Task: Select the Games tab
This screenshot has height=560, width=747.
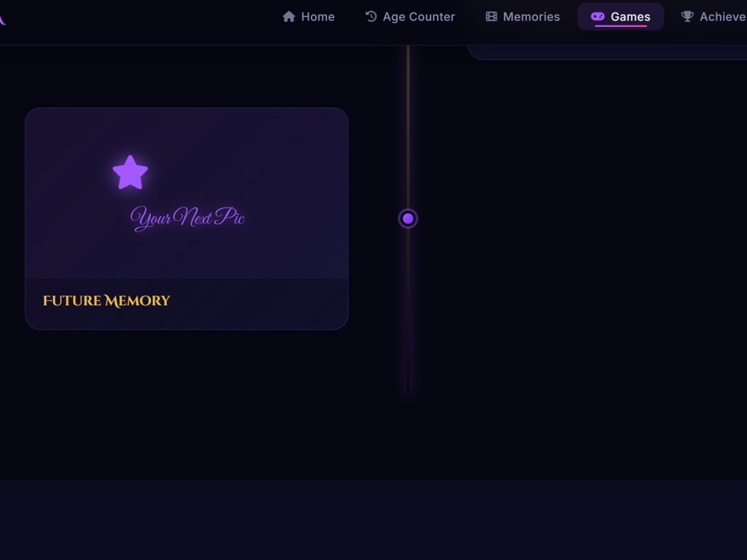Action: (620, 16)
